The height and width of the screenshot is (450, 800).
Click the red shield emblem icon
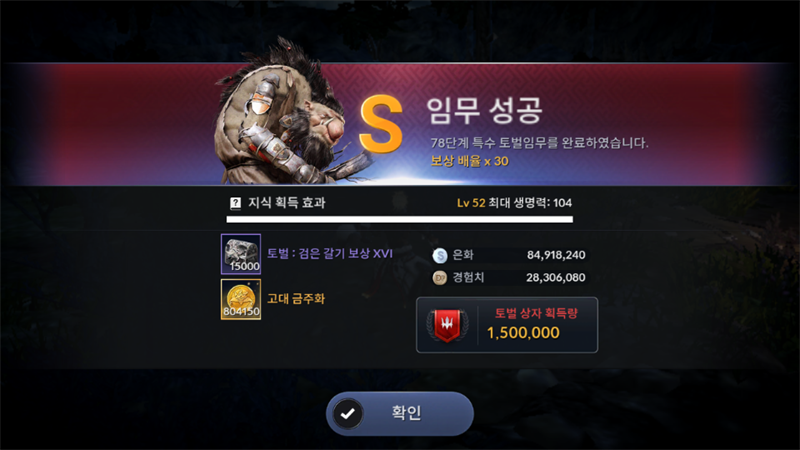pos(447,326)
